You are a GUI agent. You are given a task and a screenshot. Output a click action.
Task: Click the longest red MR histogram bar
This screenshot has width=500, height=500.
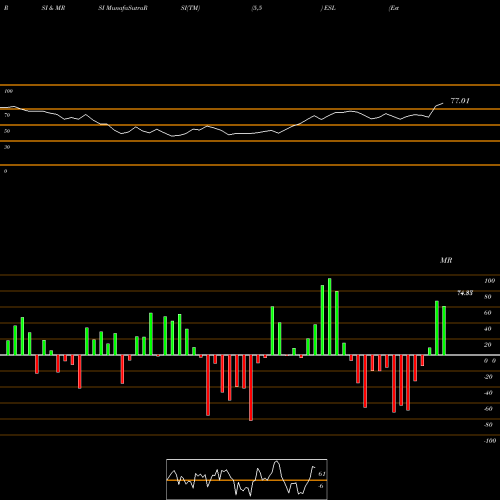[x=251, y=388]
